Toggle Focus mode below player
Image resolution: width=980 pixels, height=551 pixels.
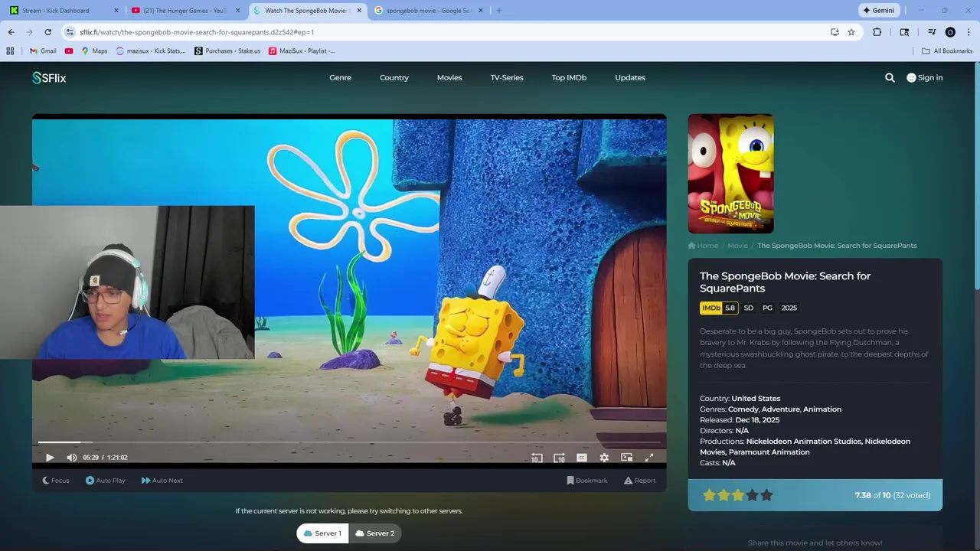click(x=56, y=481)
